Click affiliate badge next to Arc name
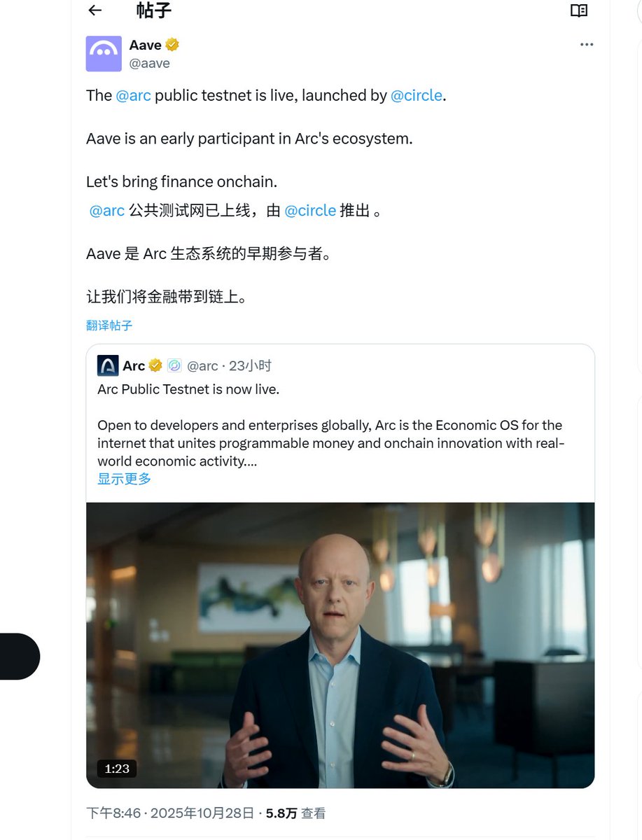This screenshot has width=642, height=840. (174, 365)
